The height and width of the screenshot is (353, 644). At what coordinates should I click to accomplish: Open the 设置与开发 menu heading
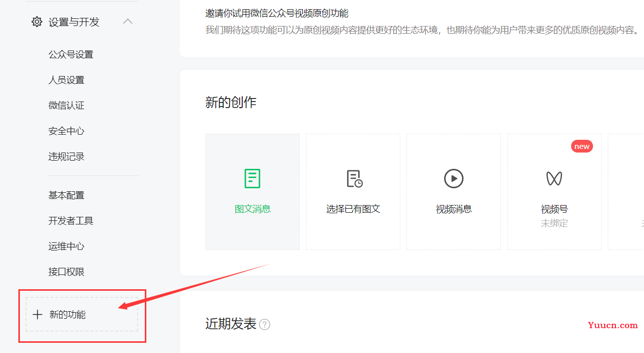click(74, 22)
